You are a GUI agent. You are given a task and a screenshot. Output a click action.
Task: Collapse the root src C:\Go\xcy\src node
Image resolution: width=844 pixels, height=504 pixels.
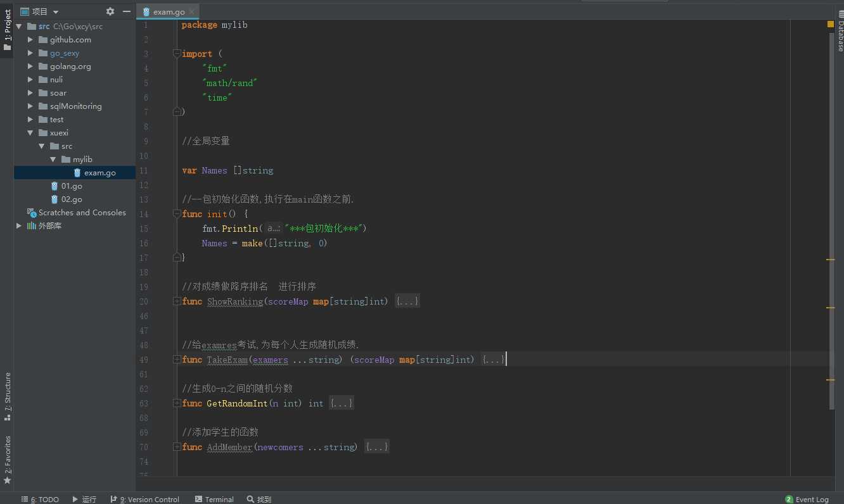pos(19,27)
